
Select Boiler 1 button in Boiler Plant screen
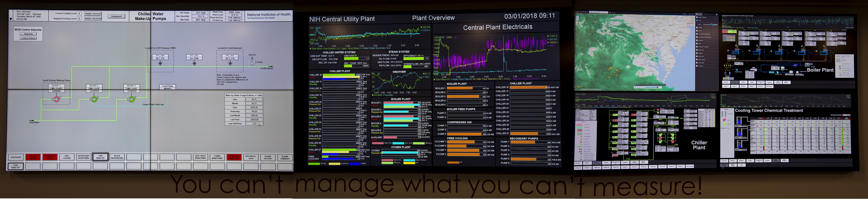click(726, 86)
